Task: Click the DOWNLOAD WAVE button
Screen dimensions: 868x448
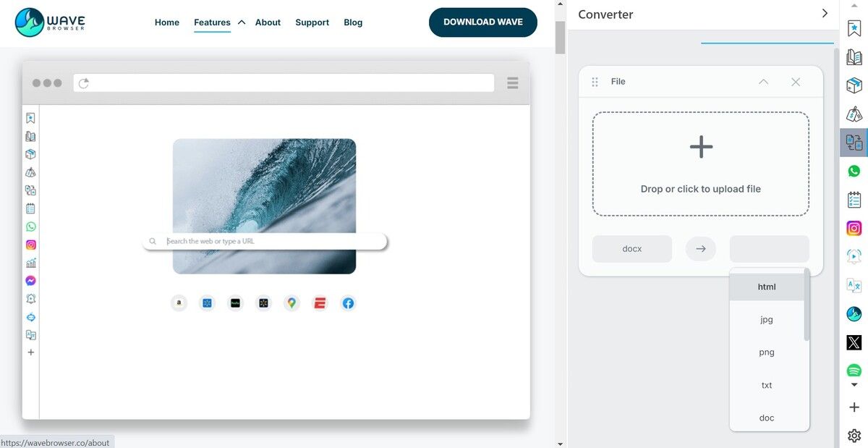Action: tap(482, 22)
